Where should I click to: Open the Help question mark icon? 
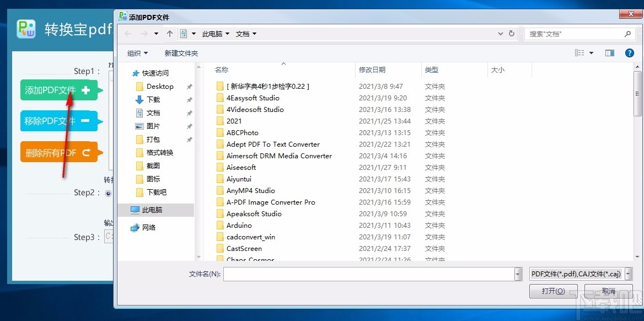point(629,53)
